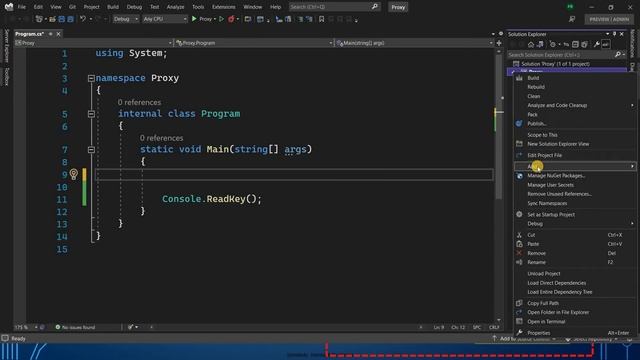Click the feedback icon near Preview Admin
The image size is (640, 360).
[x=572, y=19]
